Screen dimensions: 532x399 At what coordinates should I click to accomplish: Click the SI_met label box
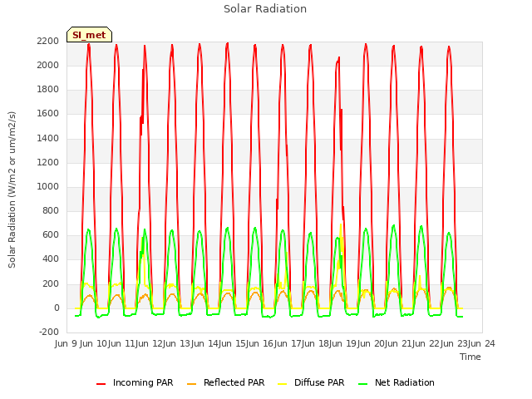point(89,35)
